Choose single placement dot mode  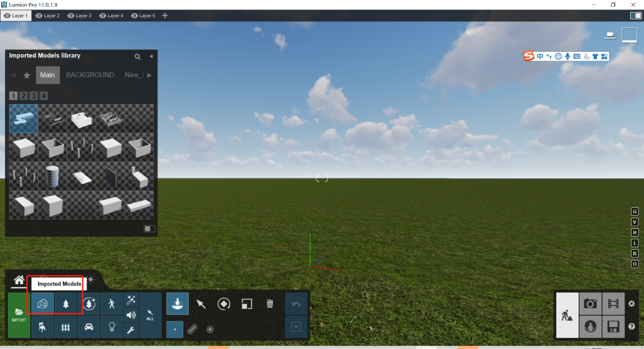click(x=175, y=329)
